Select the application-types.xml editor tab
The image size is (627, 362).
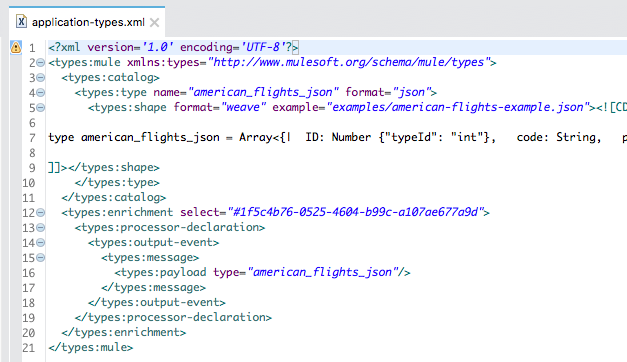(x=87, y=22)
